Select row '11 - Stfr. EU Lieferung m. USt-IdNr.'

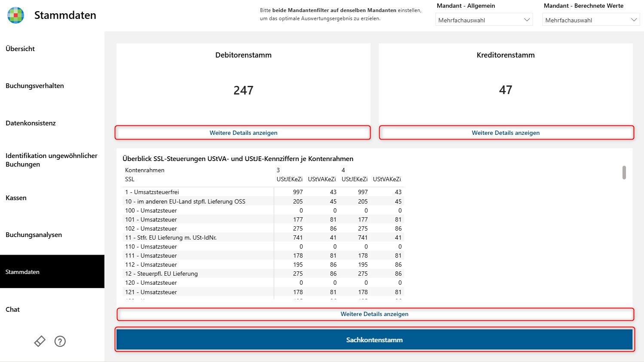pos(263,237)
